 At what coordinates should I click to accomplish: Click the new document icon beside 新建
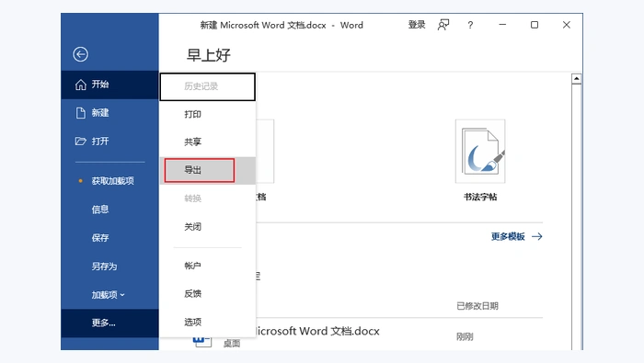pyautogui.click(x=81, y=113)
